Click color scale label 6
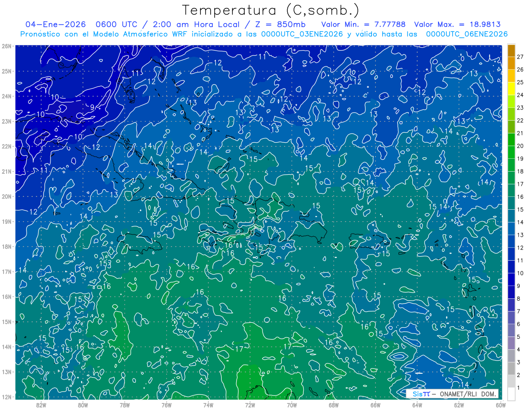Screen dimensions: 532x411 (x=519, y=324)
